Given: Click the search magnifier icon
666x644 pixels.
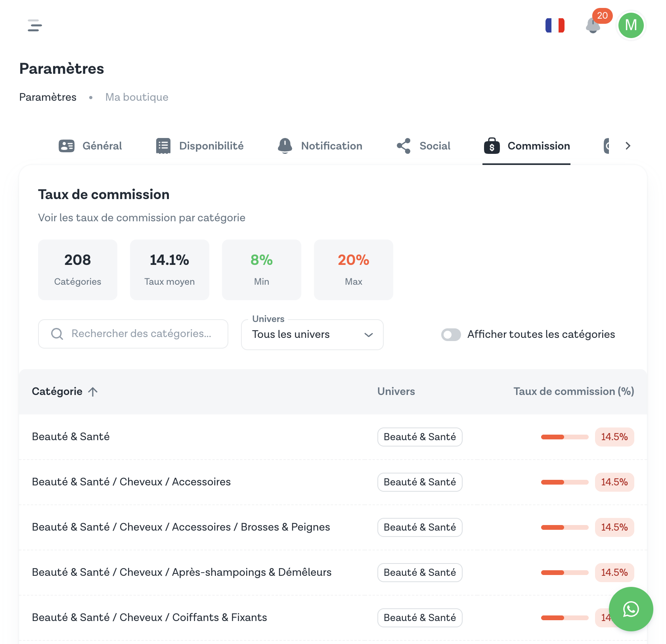Looking at the screenshot, I should click(x=57, y=334).
